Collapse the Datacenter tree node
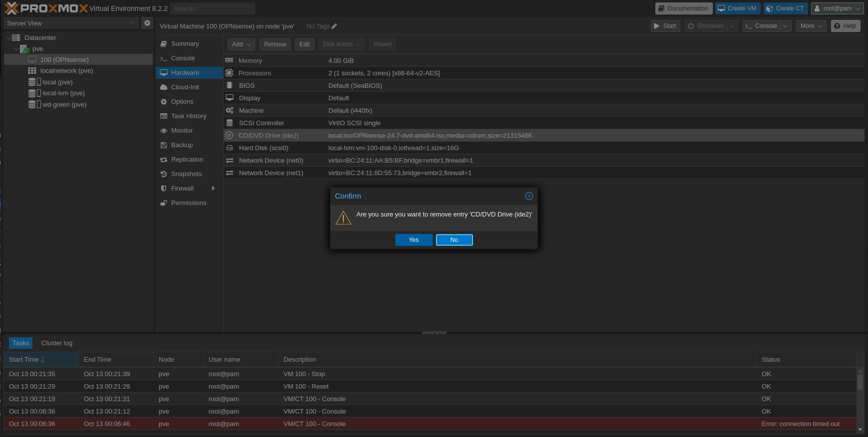The height and width of the screenshot is (437, 868). [x=8, y=38]
